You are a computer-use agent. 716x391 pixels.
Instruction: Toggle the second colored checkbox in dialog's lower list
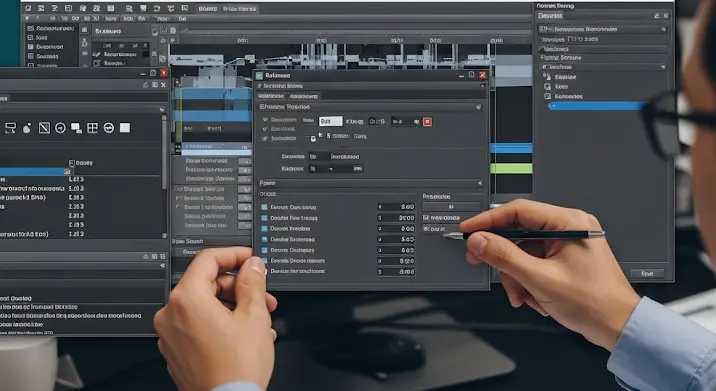point(264,218)
